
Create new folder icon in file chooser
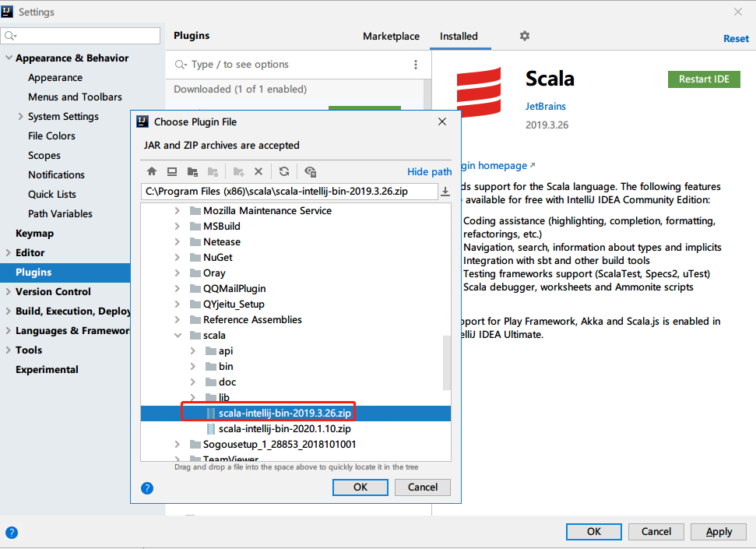[x=238, y=171]
